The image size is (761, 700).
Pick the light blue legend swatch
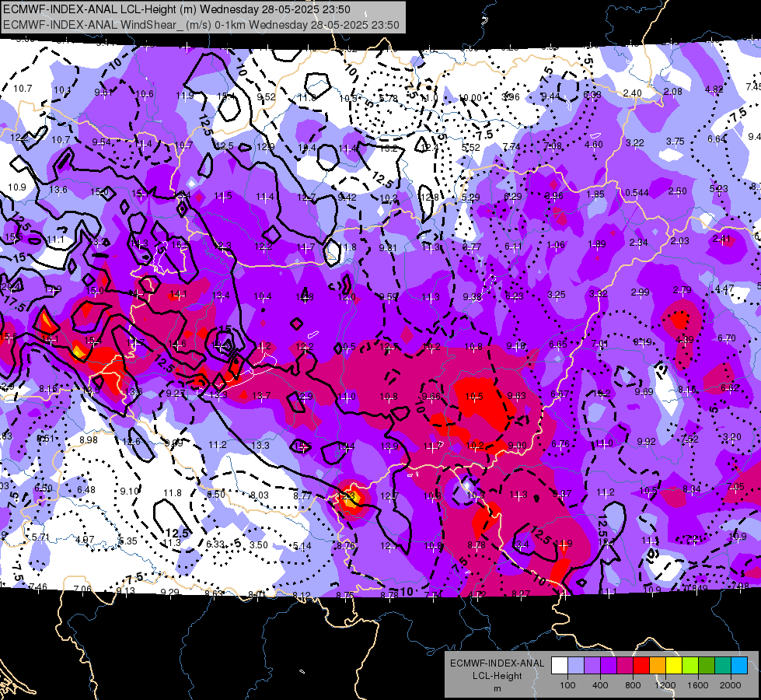(576, 666)
